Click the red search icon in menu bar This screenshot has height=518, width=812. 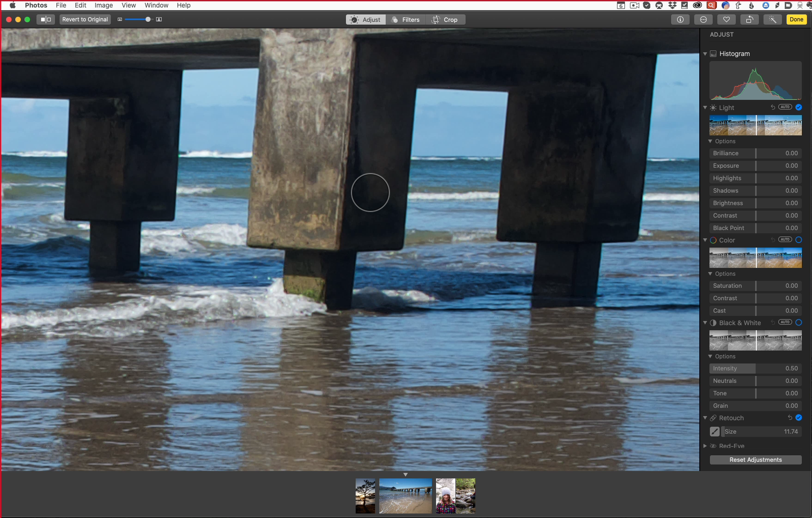pos(712,5)
